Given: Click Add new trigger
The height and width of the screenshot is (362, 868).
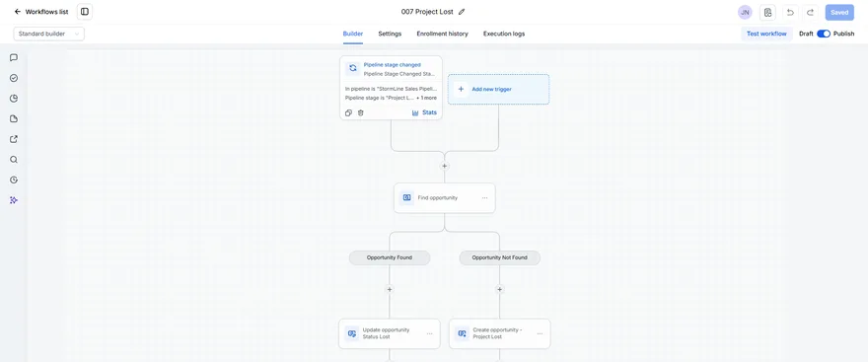Looking at the screenshot, I should click(x=498, y=89).
